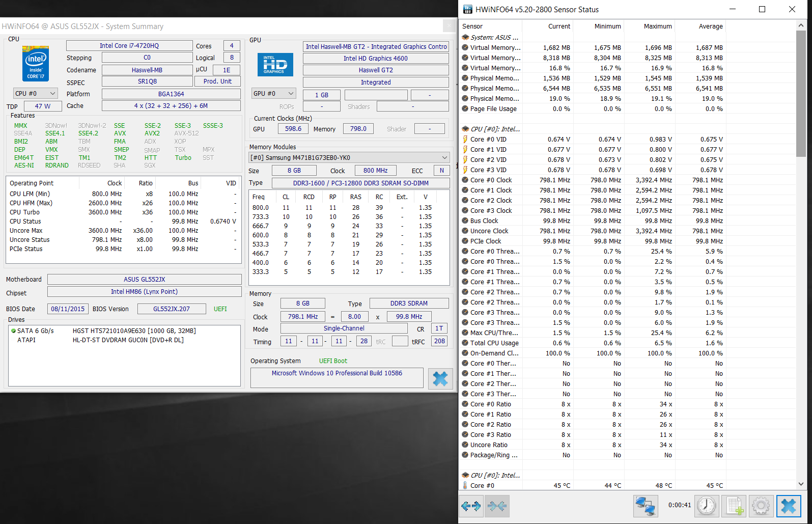
Task: Click the BIOS date 08/11/2015 field
Action: (x=68, y=309)
